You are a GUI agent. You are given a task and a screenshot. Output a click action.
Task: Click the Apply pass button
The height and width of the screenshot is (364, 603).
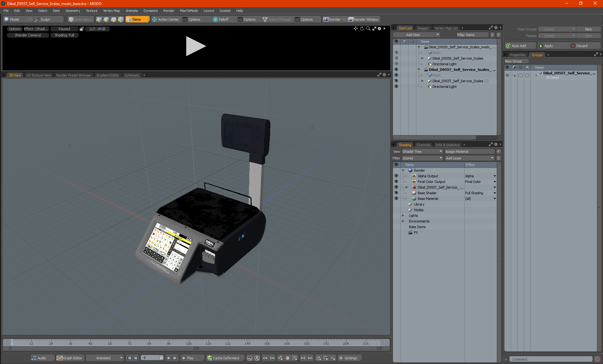553,46
